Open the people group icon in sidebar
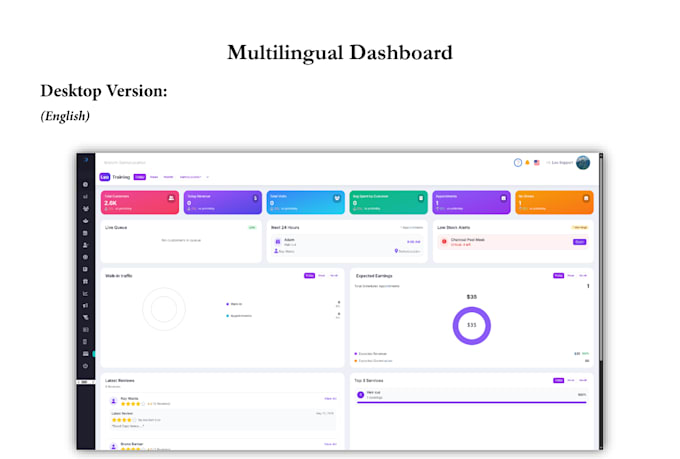The height and width of the screenshot is (459, 680). (85, 209)
